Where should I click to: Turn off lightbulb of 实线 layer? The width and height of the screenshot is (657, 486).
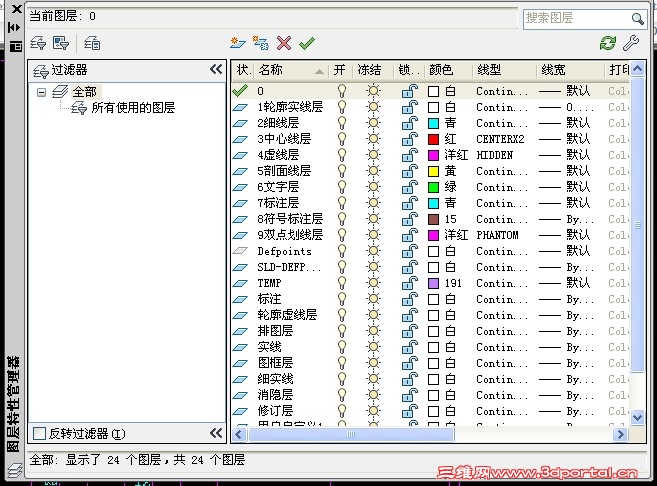point(342,347)
